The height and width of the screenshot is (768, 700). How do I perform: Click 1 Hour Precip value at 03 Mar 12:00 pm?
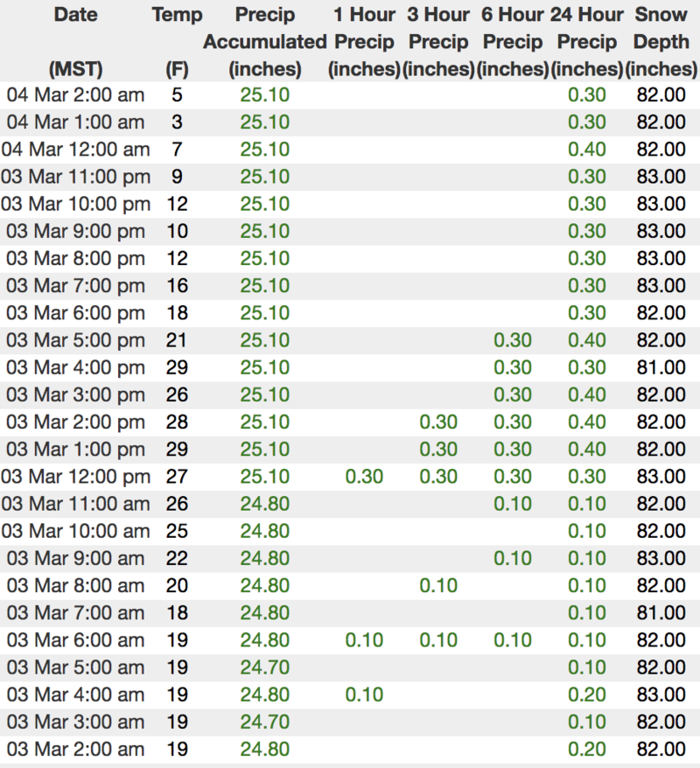[364, 477]
